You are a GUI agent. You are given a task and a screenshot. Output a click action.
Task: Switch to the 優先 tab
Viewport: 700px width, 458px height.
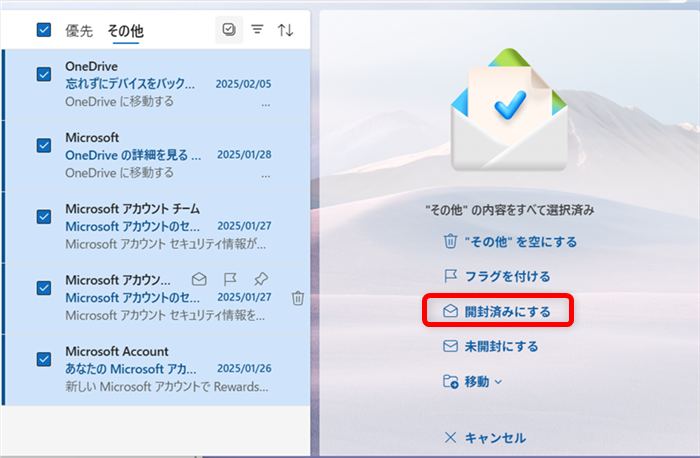79,31
